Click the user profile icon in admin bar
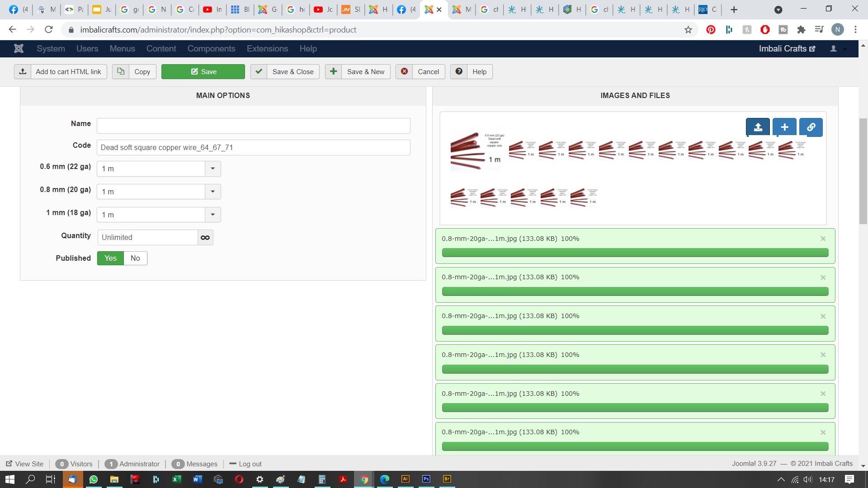The image size is (868, 488). [x=833, y=48]
